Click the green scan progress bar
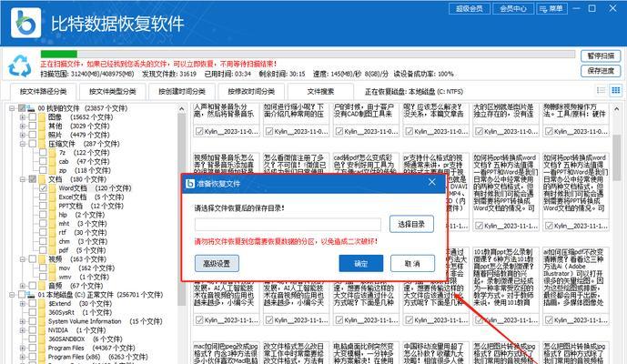Image resolution: width=627 pixels, height=364 pixels. click(59, 54)
